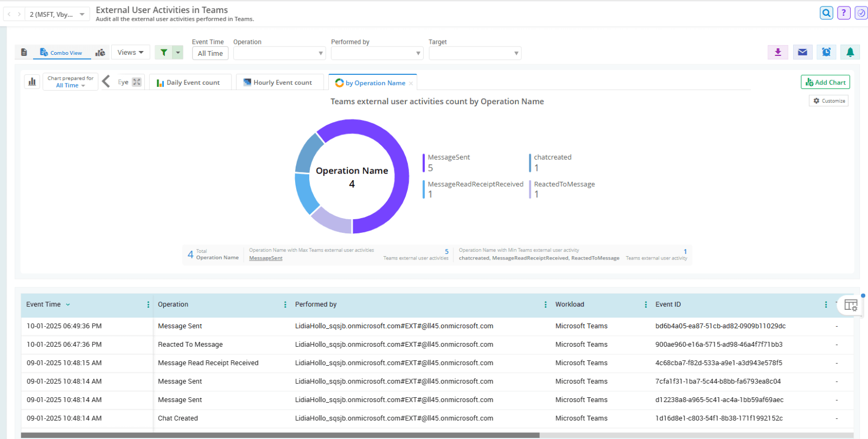Open the table column settings icon

[x=851, y=305]
